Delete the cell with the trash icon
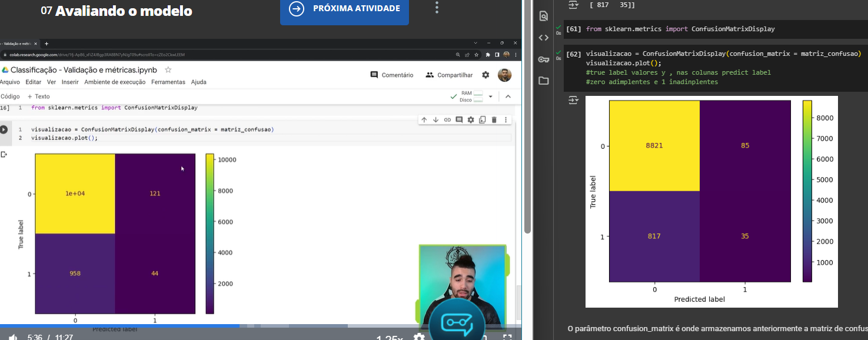This screenshot has width=868, height=340. click(x=494, y=119)
